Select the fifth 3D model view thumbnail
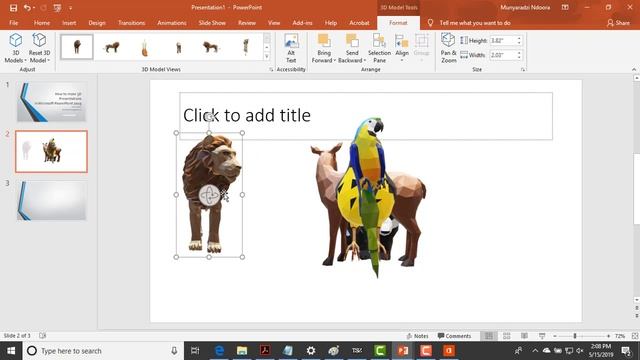640x360 pixels. pyautogui.click(x=211, y=47)
